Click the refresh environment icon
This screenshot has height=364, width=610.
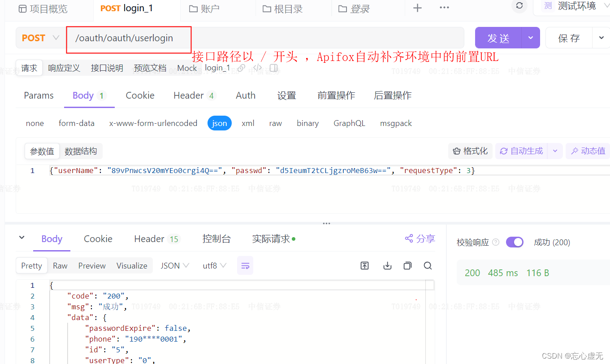click(519, 6)
